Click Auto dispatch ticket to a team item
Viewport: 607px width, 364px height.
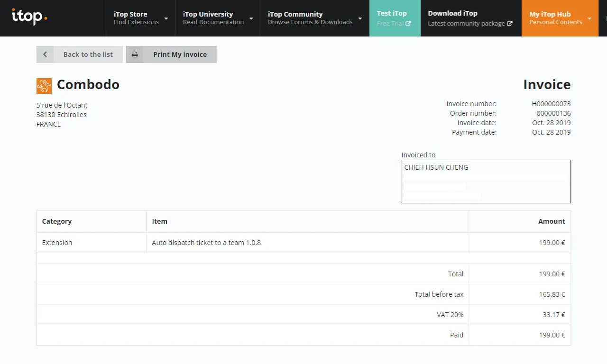[x=206, y=243]
